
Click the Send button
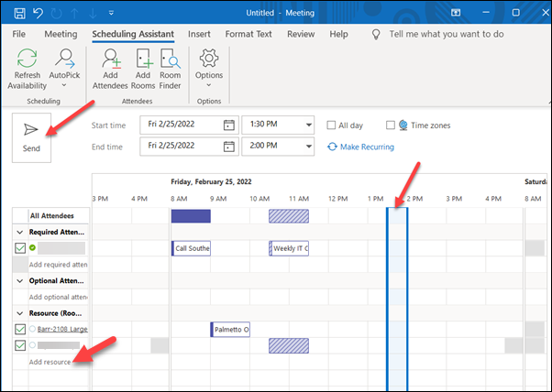31,137
